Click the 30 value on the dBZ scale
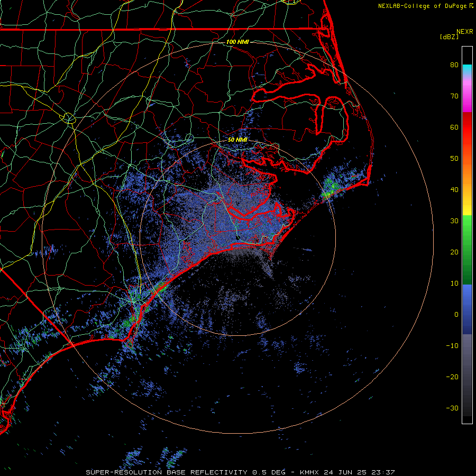 tap(454, 221)
